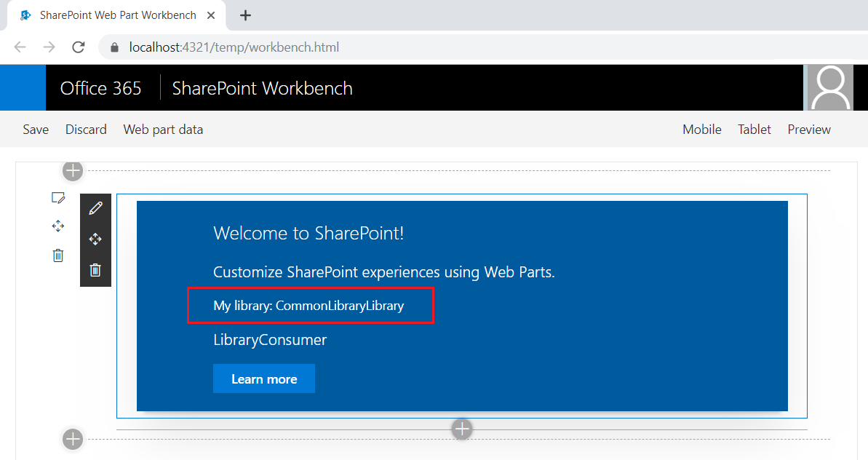
Task: Click the web part move icon
Action: [95, 239]
